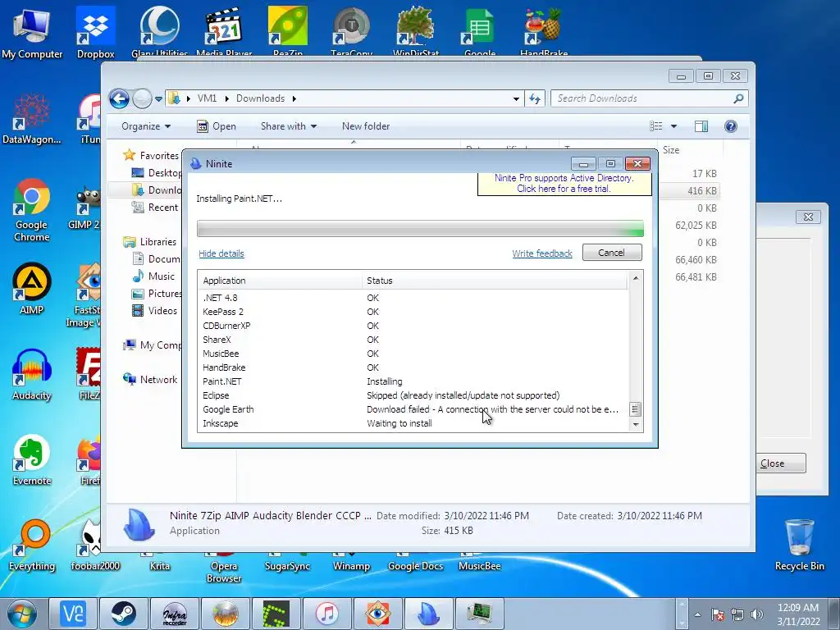Open Krita desktop shortcut
Image resolution: width=840 pixels, height=630 pixels.
click(x=160, y=565)
